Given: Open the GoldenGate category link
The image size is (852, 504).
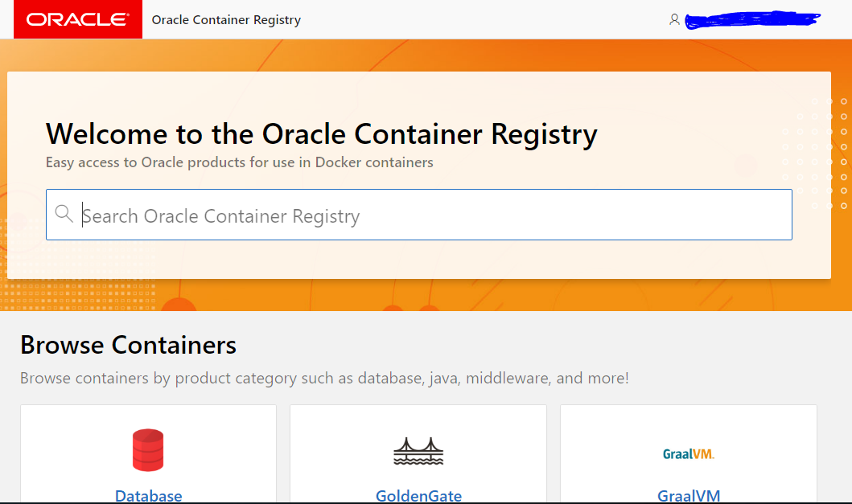Looking at the screenshot, I should (x=418, y=495).
